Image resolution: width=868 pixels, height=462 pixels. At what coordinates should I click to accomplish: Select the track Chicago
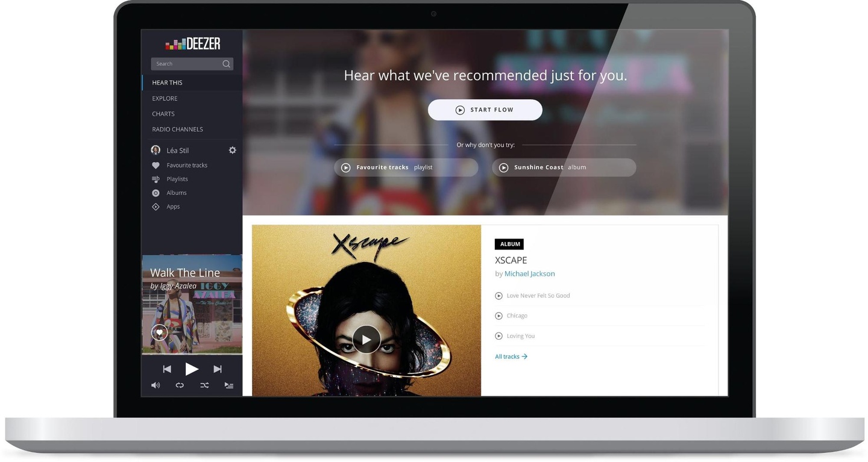pyautogui.click(x=517, y=316)
